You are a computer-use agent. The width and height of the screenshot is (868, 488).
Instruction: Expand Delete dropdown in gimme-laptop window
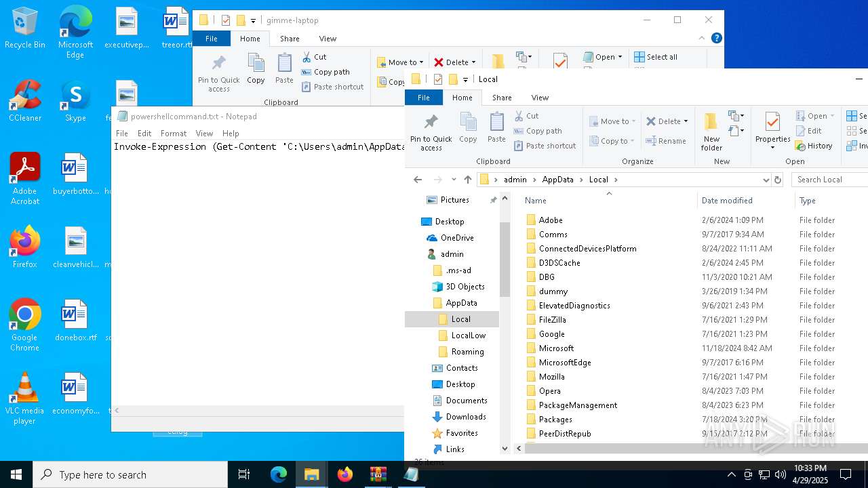coord(473,62)
